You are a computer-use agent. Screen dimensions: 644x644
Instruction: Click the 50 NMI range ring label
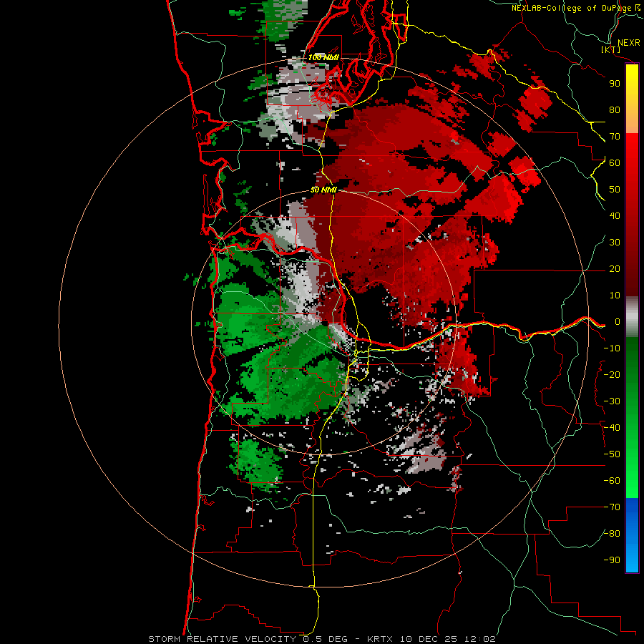tap(323, 190)
